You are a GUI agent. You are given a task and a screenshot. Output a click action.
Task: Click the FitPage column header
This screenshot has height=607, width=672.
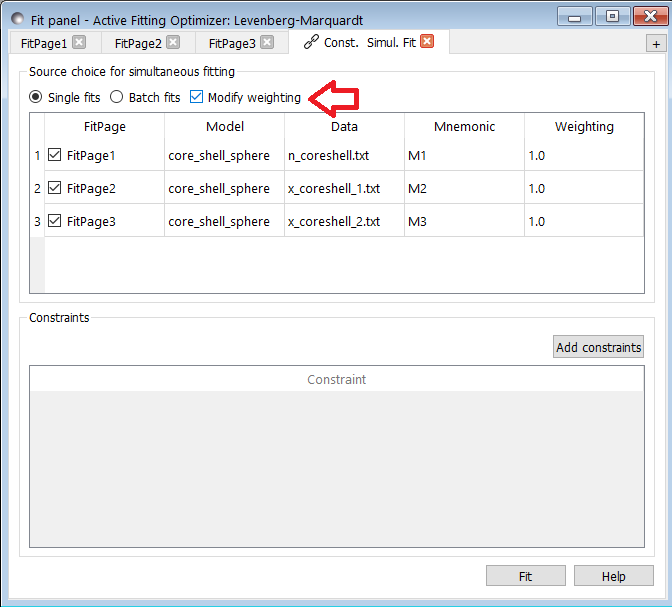105,126
